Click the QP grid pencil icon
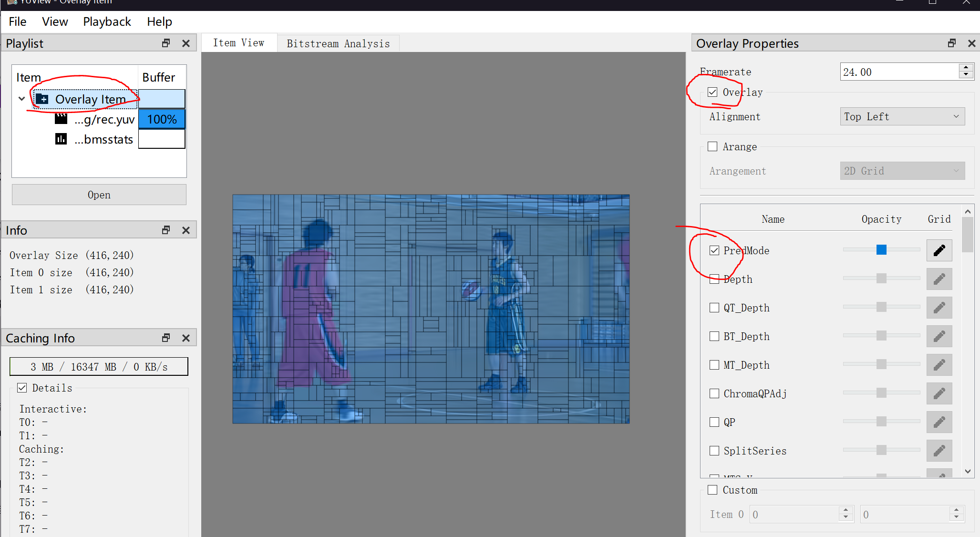Viewport: 980px width, 537px height. pyautogui.click(x=939, y=422)
